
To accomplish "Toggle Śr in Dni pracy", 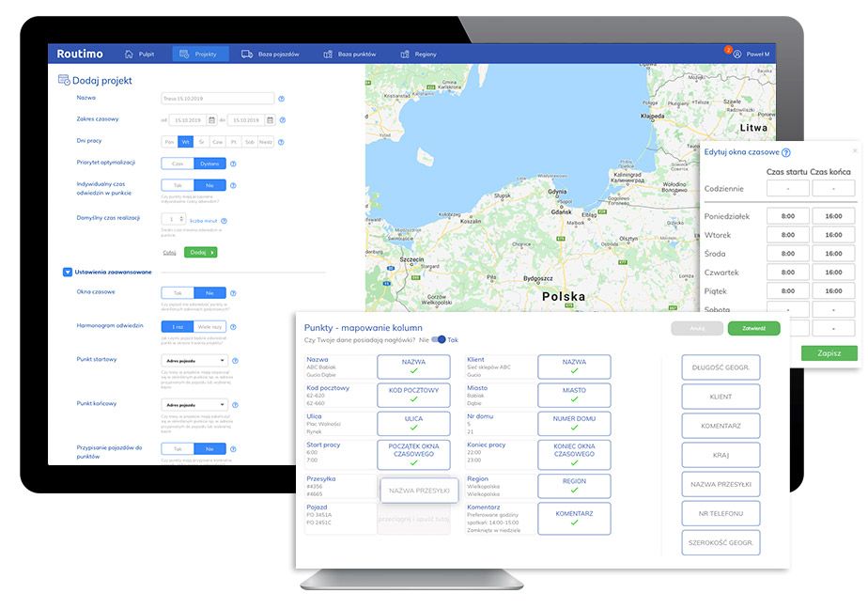I will pyautogui.click(x=201, y=142).
